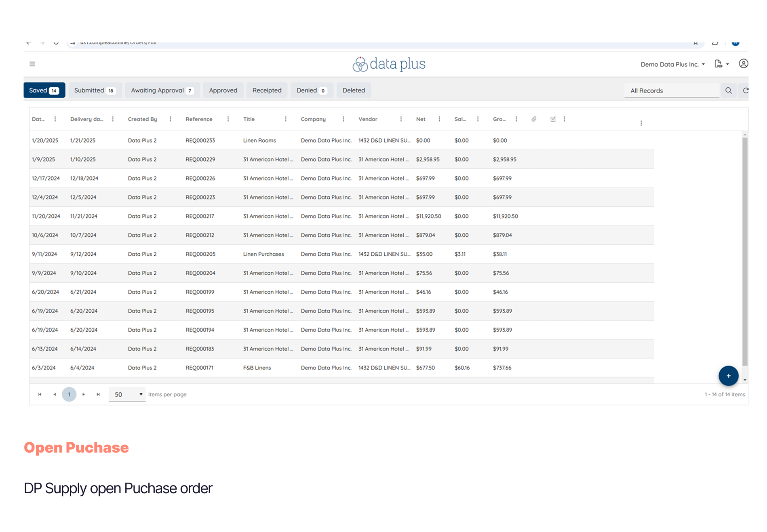Open order REQ000229
Viewport: 767px width, 532px height.
coord(200,160)
